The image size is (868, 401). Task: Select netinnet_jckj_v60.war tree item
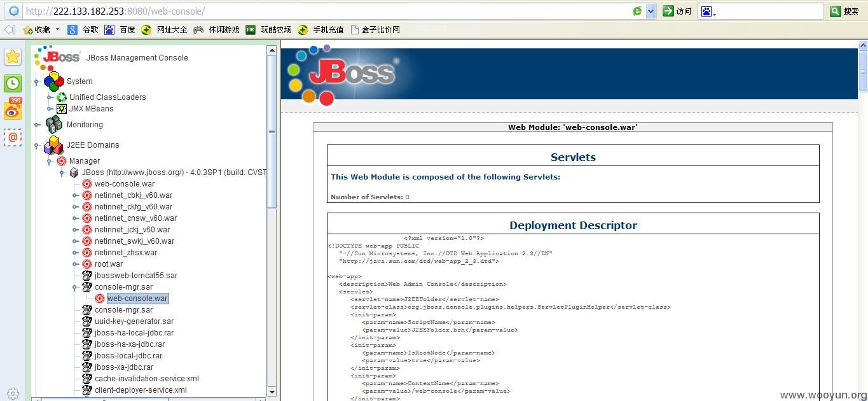pyautogui.click(x=132, y=230)
